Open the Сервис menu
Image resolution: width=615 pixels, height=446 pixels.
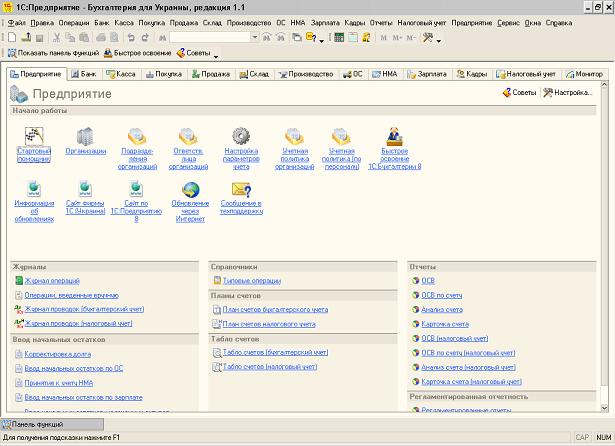pyautogui.click(x=508, y=23)
